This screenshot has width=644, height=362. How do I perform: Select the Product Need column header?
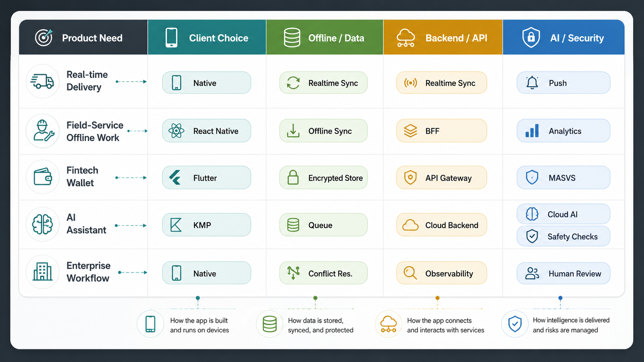(83, 37)
